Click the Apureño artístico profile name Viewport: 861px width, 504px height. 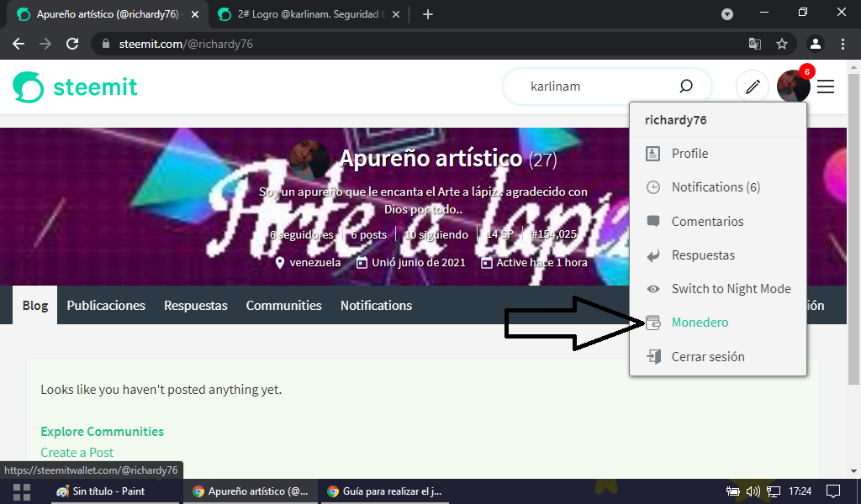pyautogui.click(x=430, y=159)
